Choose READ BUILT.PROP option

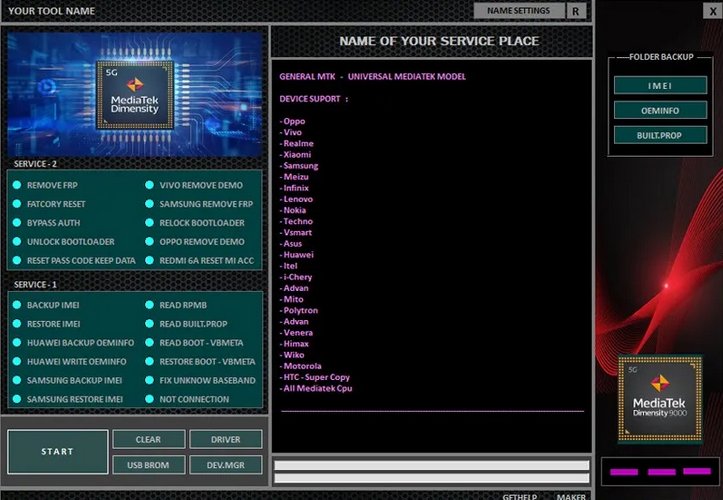[186, 324]
